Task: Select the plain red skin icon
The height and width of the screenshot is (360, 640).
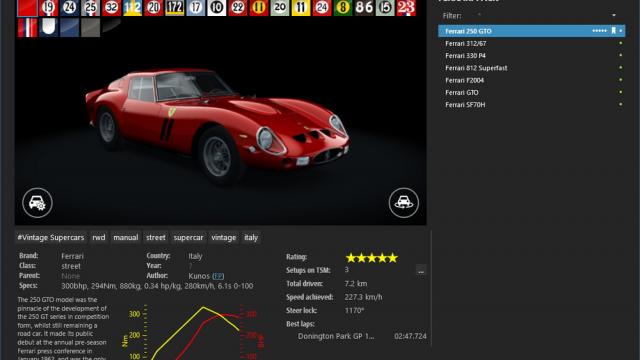Action: click(27, 8)
